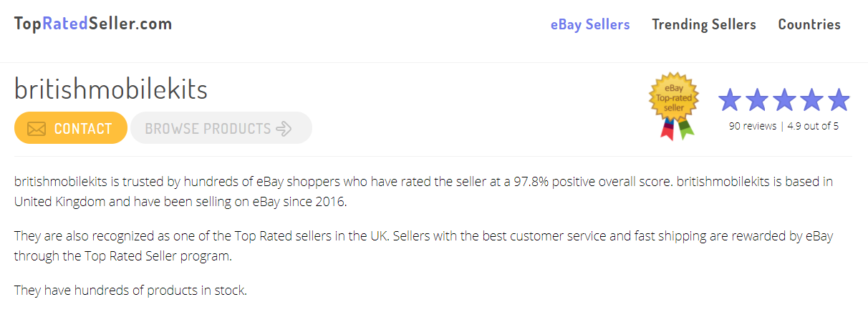Screen dimensions: 868x317
Task: Click "They have hundreds of products in stock"
Action: click(x=130, y=291)
